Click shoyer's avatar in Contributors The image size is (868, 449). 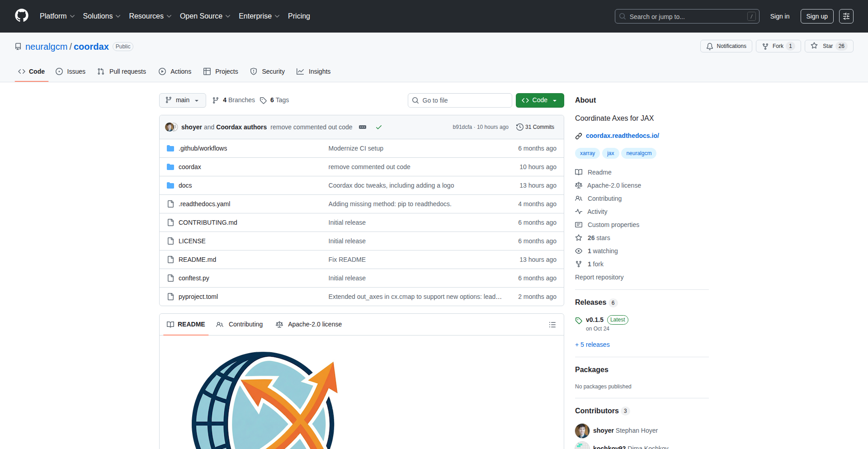click(582, 430)
